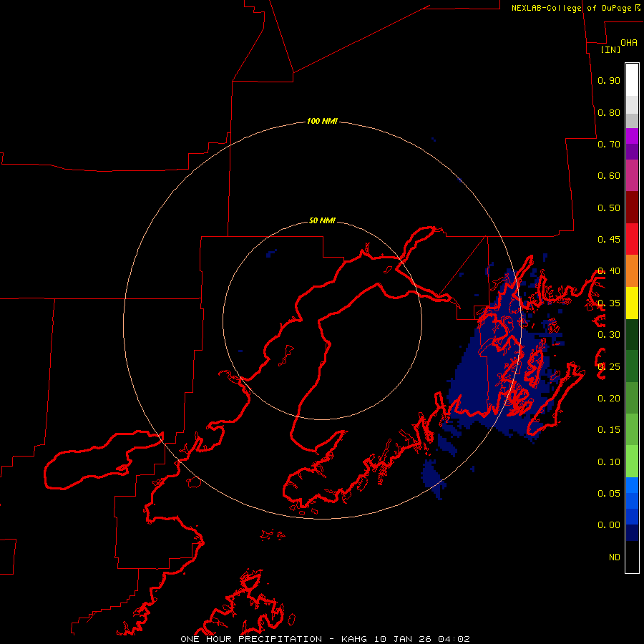Pick the lightest green swatch near 0.10
644x644 pixels.
pos(632,462)
